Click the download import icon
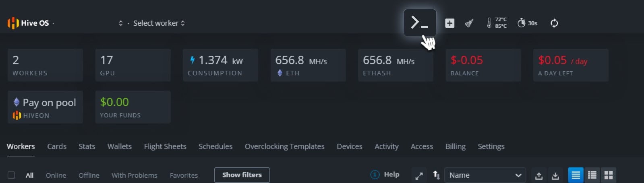 (x=555, y=175)
